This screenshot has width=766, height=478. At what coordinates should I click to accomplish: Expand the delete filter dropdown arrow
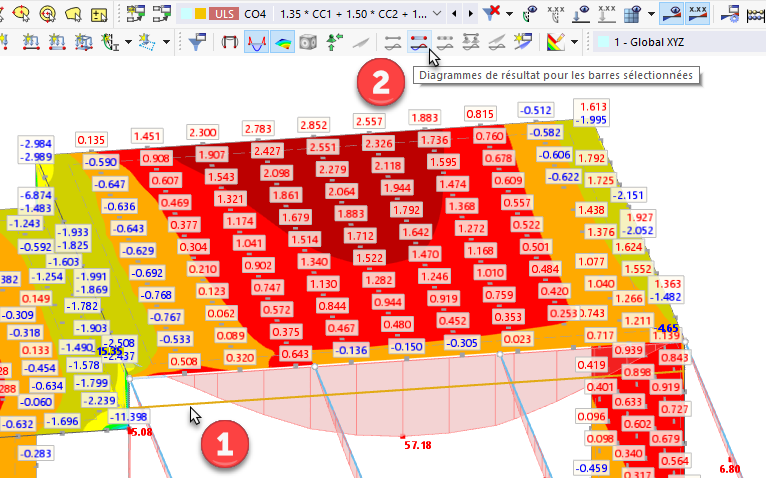(509, 14)
